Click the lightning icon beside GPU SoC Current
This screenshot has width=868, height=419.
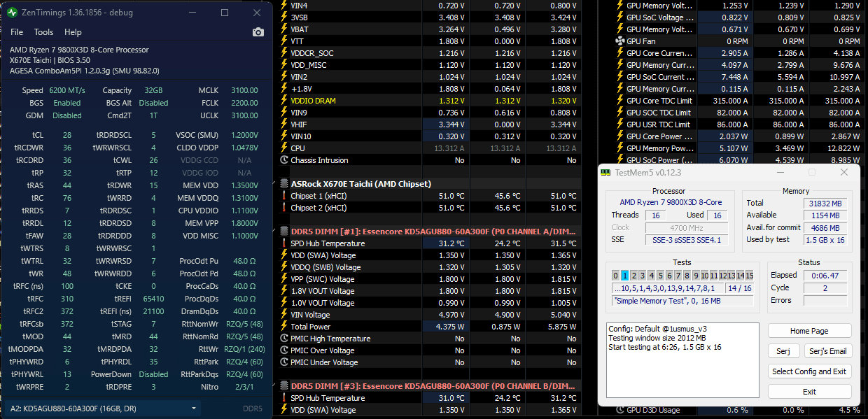619,77
